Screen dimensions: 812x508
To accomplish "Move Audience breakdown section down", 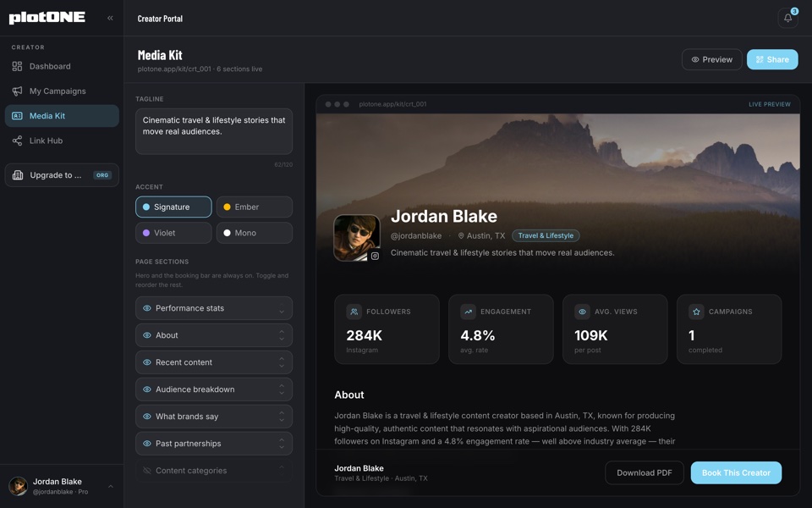I will coord(282,393).
